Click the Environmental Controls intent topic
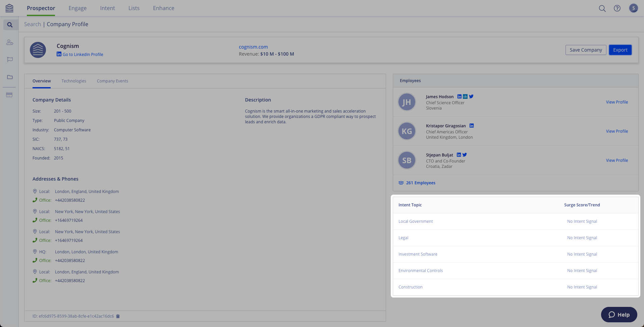This screenshot has height=327, width=644. click(421, 271)
